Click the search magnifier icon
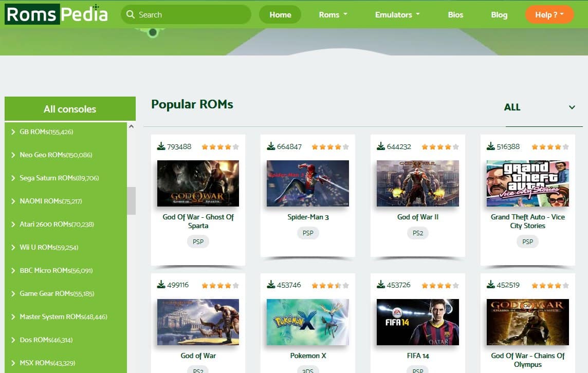This screenshot has width=588, height=373. click(131, 14)
